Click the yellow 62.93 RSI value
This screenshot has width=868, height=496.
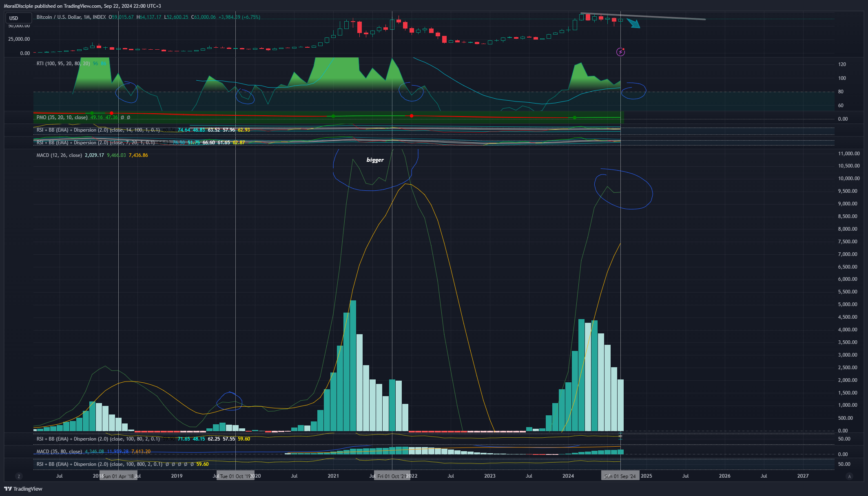pos(244,130)
